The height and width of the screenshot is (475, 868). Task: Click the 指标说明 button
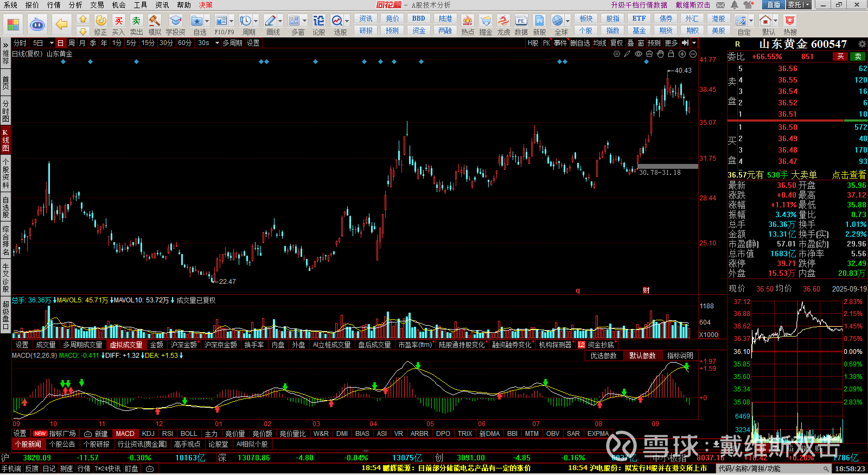pos(680,356)
